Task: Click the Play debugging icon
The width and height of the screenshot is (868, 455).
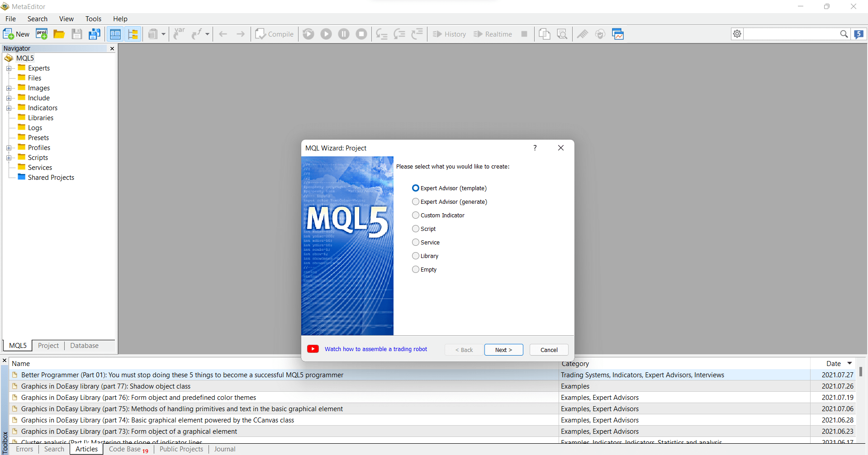Action: coord(326,34)
